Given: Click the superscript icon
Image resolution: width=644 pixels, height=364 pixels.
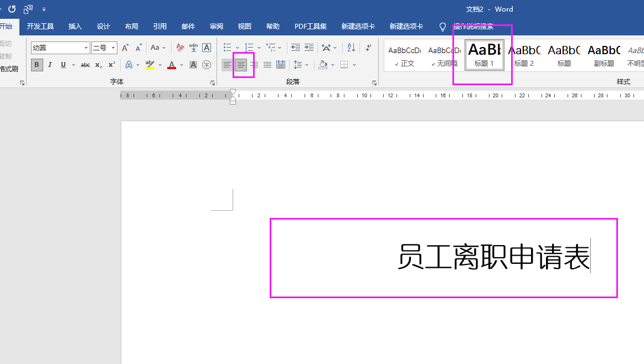Looking at the screenshot, I should tap(111, 65).
